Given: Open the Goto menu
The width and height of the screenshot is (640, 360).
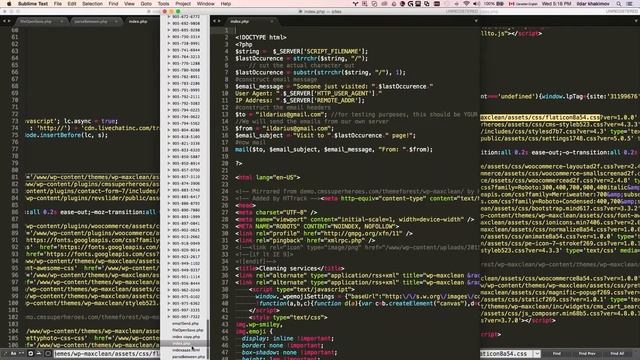Looking at the screenshot, I should coord(146,4).
